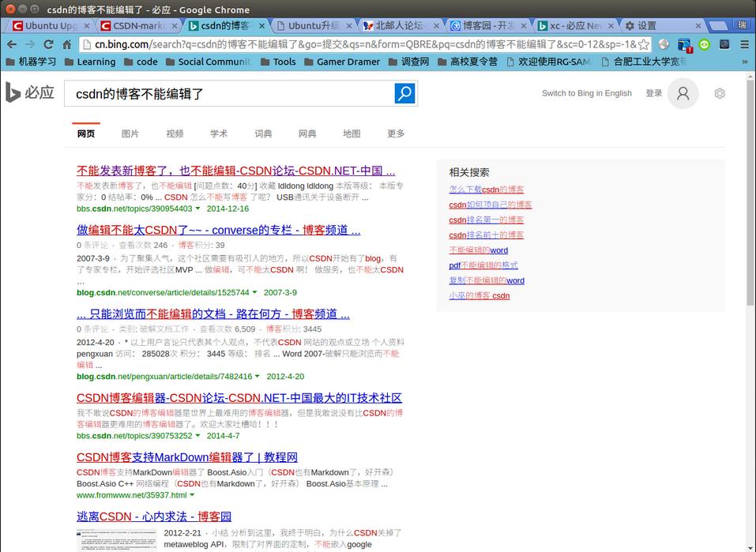Open the blue extension with red badge
This screenshot has width=756, height=552.
pos(685,45)
